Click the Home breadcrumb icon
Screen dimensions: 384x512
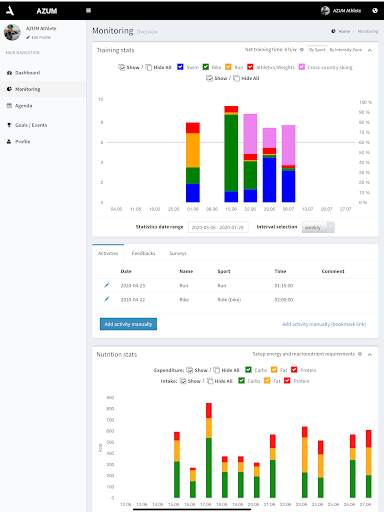point(333,31)
